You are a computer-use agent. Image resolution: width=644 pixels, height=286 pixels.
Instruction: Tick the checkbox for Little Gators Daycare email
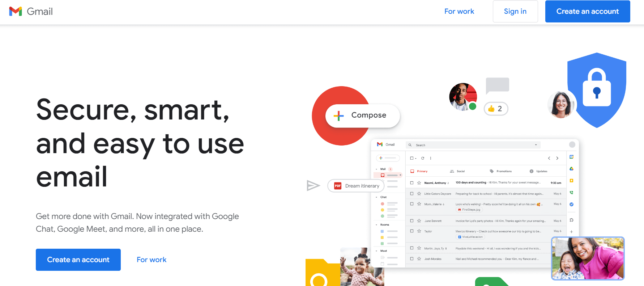tap(412, 194)
